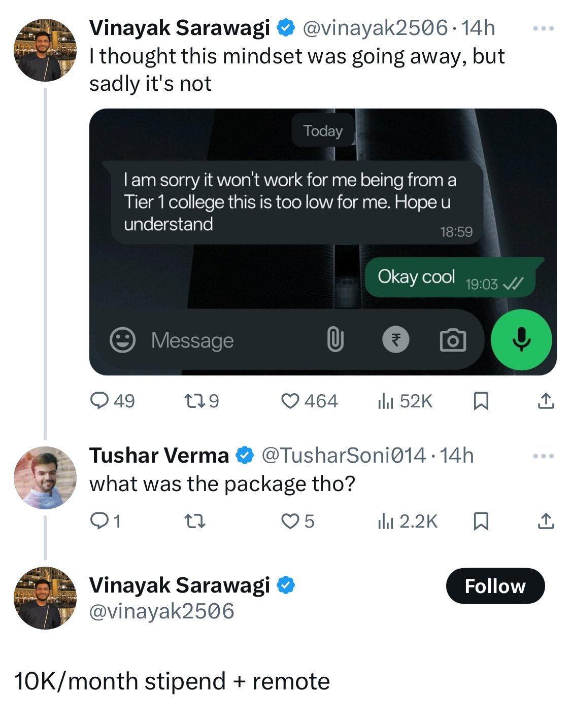Share Tushar Verma's reply
This screenshot has width=571, height=728.
[x=546, y=521]
